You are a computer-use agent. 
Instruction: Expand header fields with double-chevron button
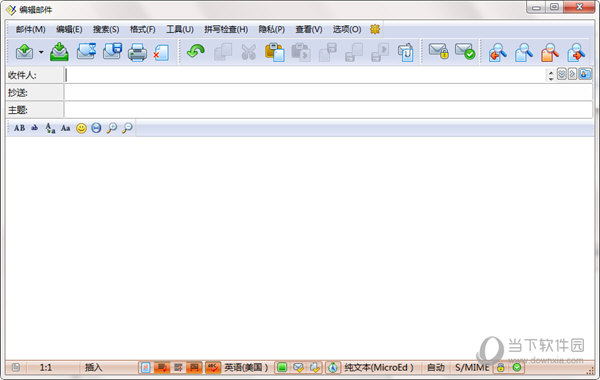pos(561,74)
